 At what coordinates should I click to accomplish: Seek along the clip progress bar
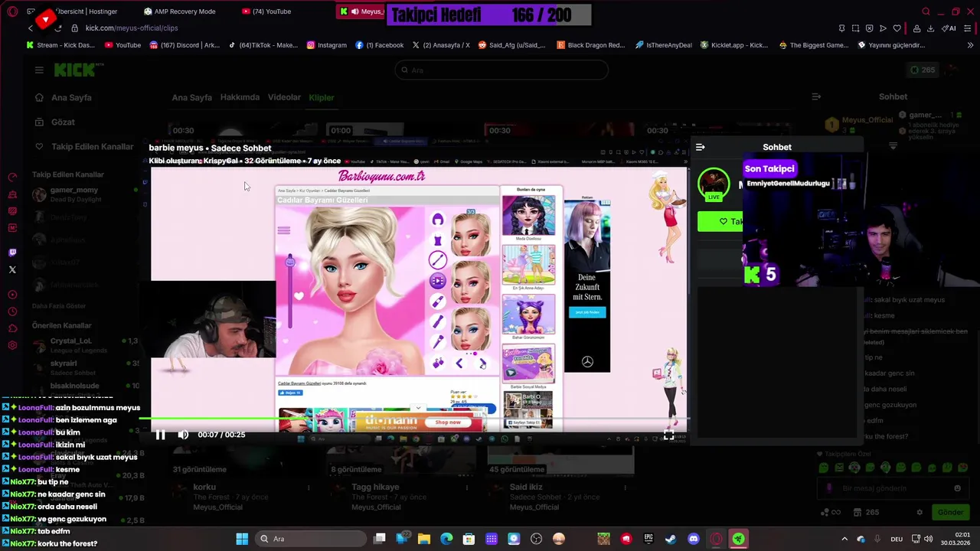(413, 419)
